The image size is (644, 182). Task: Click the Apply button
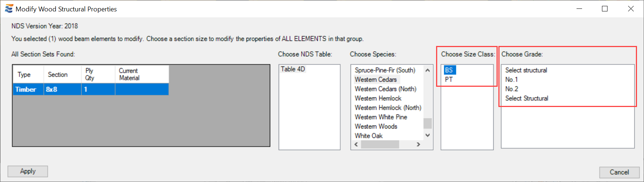coord(28,171)
